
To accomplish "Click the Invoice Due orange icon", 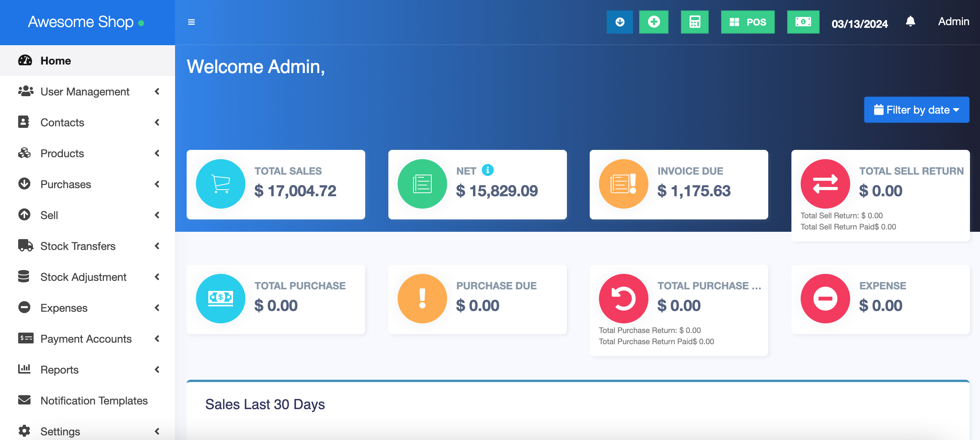I will pos(623,184).
